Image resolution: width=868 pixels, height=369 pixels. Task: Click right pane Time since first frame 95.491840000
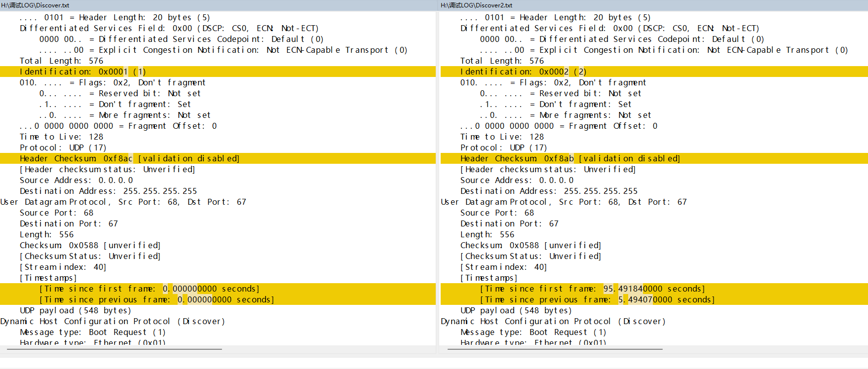654,289
